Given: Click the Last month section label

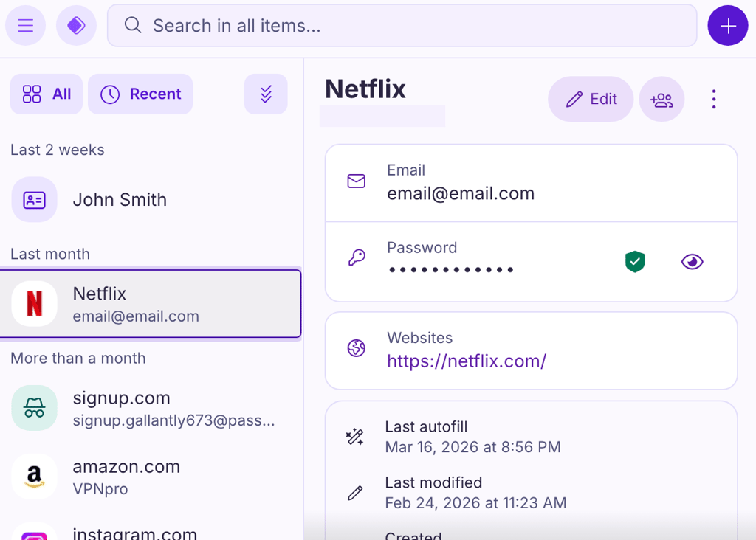Looking at the screenshot, I should (50, 254).
